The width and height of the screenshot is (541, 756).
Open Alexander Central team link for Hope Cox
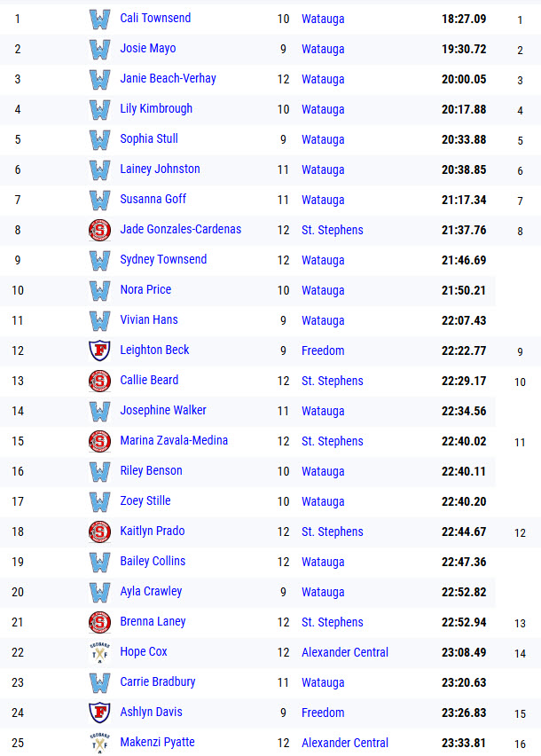(x=345, y=652)
